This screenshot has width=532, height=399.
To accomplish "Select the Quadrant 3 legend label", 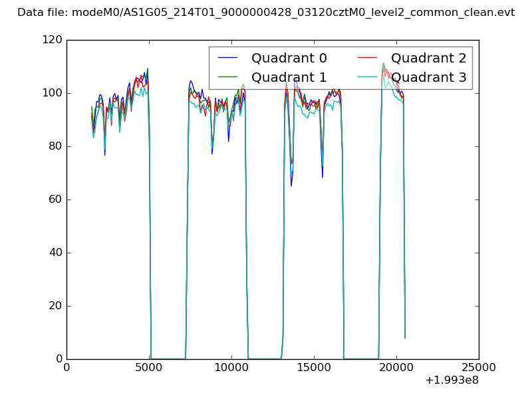I will 428,78.
